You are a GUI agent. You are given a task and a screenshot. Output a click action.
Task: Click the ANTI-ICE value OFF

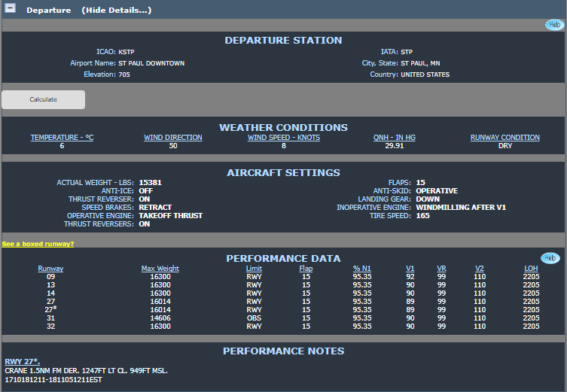(146, 191)
